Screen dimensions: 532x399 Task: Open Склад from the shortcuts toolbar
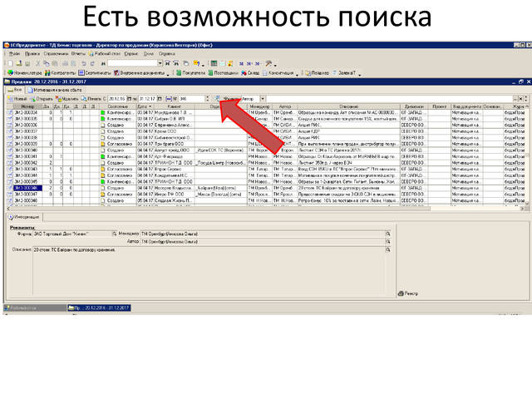(250, 72)
